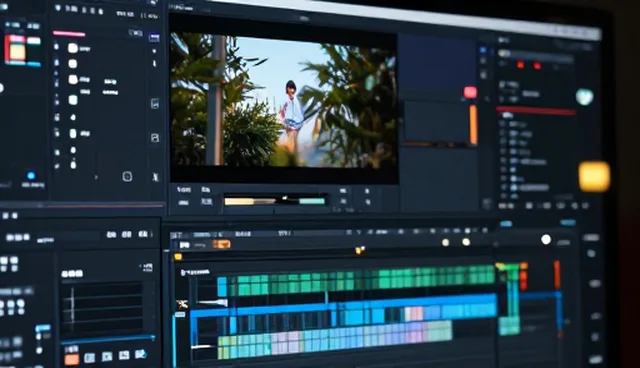Click the blue-accented icon in the bottom-left icon row
This screenshot has height=368, width=640.
click(x=140, y=354)
